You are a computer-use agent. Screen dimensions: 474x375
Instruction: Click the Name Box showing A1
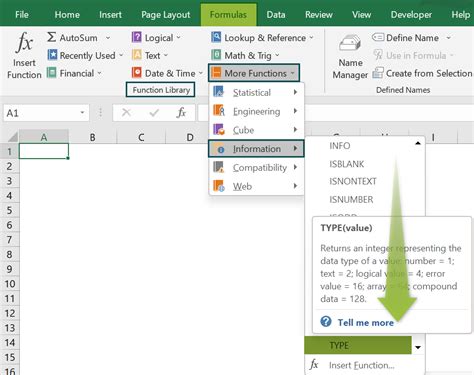pyautogui.click(x=46, y=113)
